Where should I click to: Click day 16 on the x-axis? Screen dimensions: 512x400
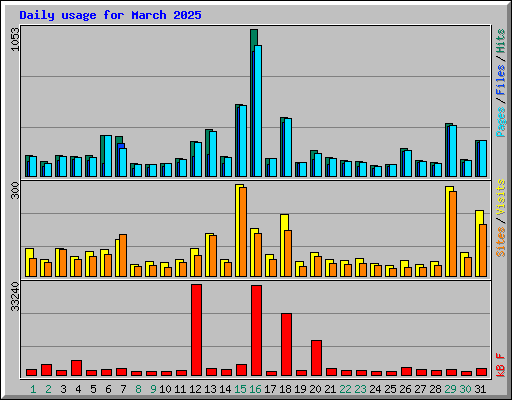(255, 389)
